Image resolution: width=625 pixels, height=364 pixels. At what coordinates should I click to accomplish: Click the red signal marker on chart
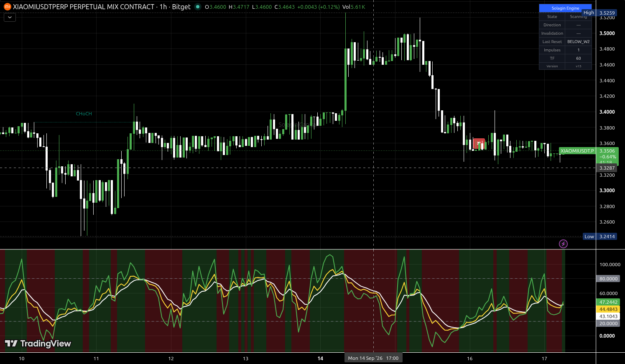click(x=479, y=143)
